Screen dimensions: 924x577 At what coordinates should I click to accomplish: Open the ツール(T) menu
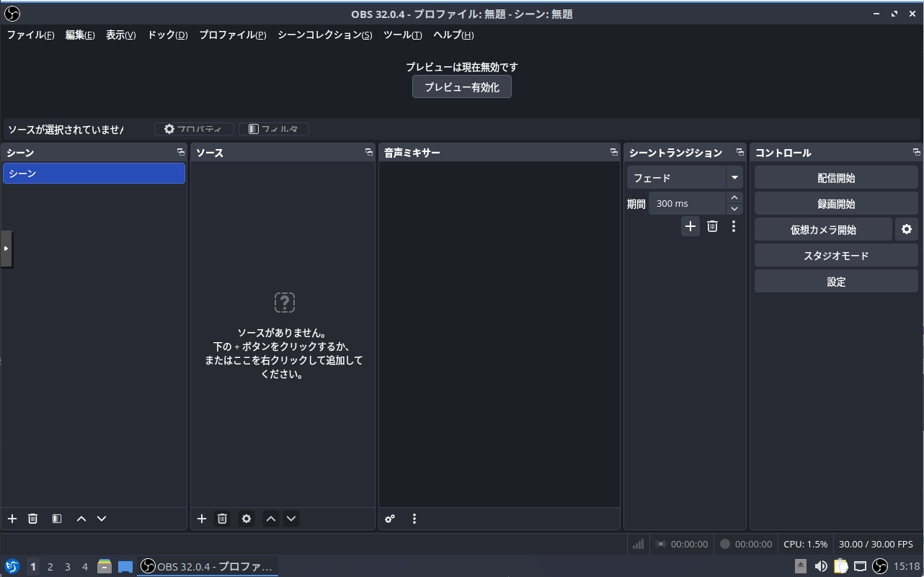point(402,35)
